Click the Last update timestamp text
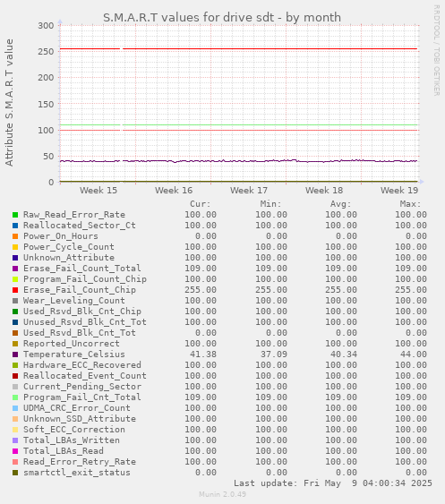Viewport: 445px width, 504px height. (x=333, y=483)
